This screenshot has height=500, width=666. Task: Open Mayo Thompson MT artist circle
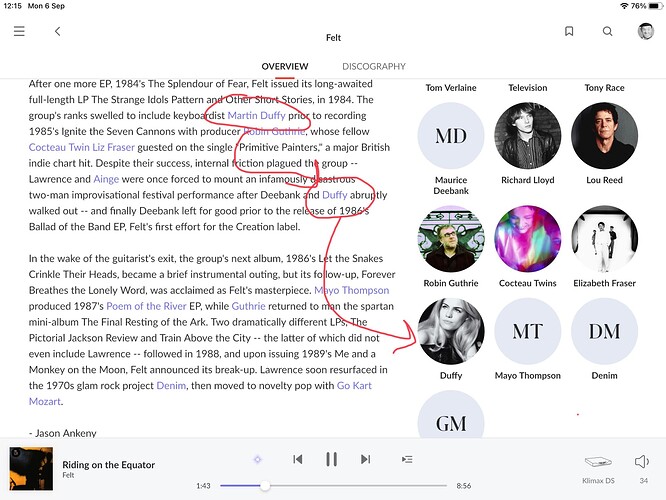[x=528, y=331]
